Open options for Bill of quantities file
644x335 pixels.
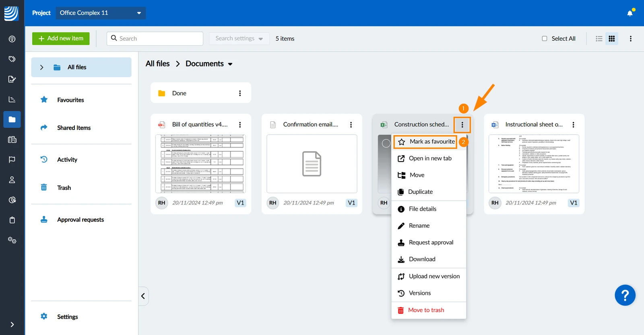coord(240,125)
